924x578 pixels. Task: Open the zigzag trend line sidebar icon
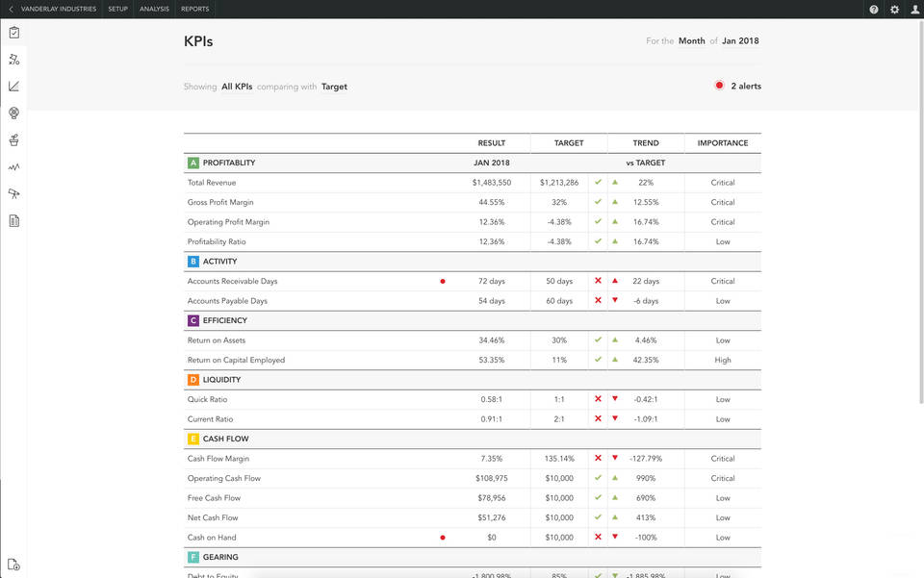[13, 167]
